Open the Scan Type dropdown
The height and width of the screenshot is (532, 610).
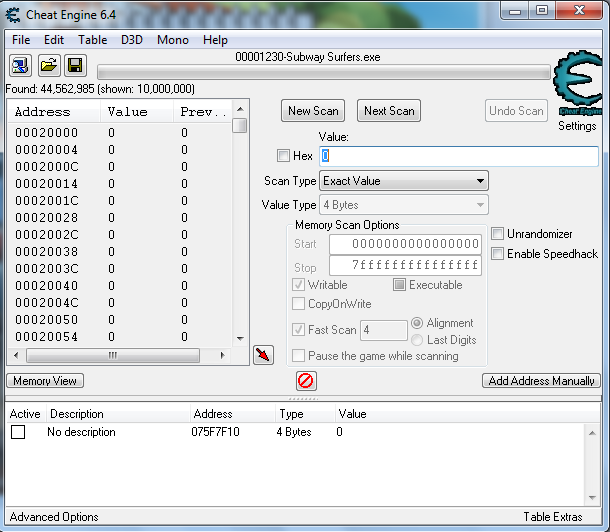(x=404, y=181)
